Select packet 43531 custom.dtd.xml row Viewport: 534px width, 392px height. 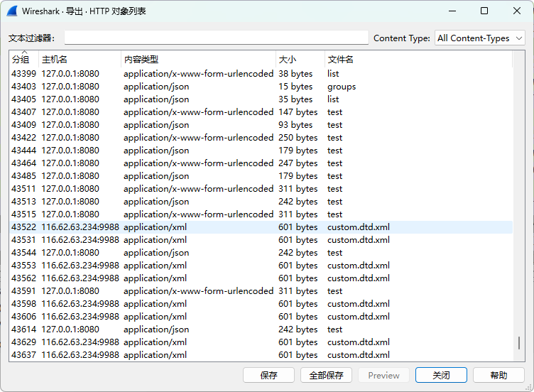pos(261,240)
